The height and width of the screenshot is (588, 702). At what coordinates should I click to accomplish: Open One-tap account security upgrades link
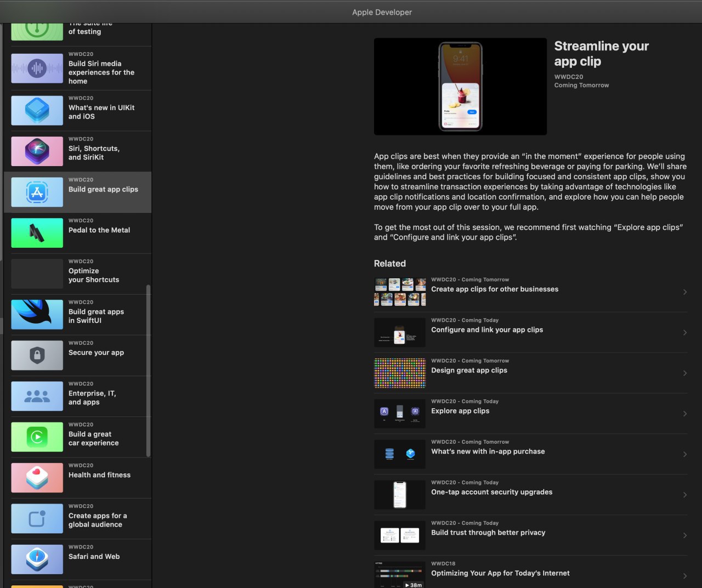(x=492, y=492)
